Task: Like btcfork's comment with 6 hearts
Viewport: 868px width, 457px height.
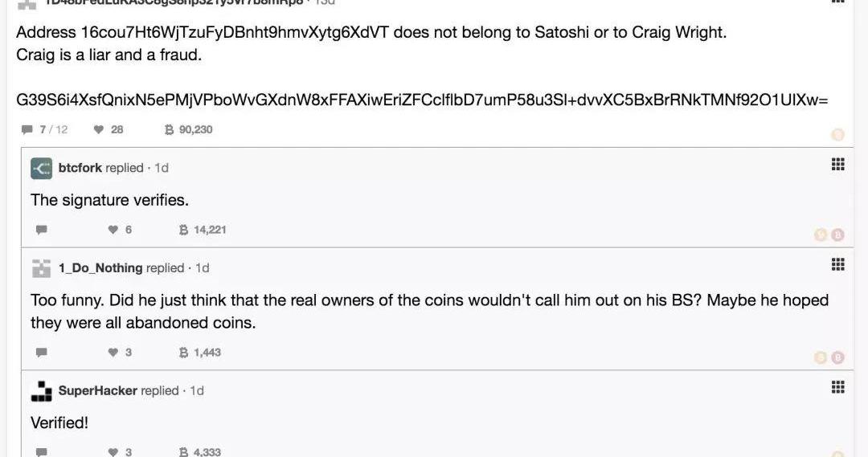Action: click(x=113, y=230)
